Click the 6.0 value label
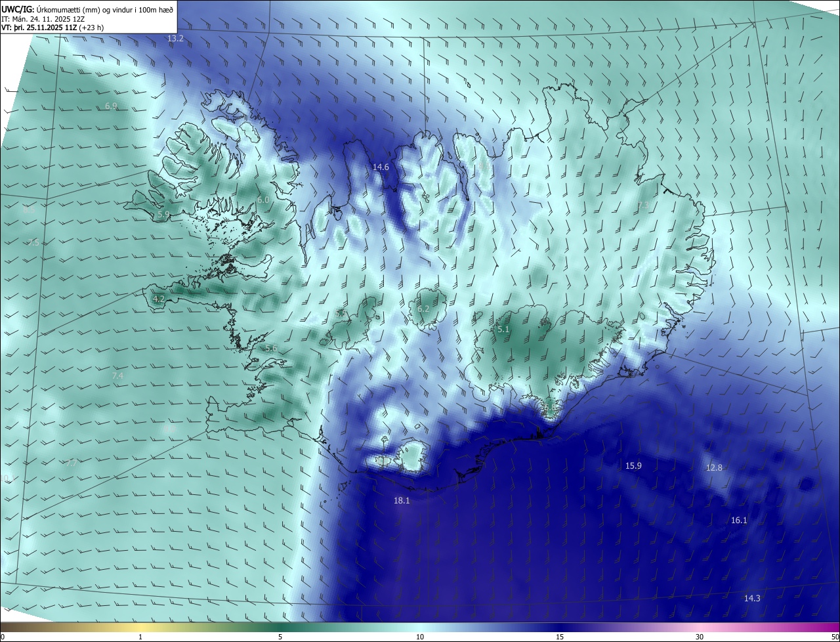Viewport: 840px width, 642px height. 263,200
